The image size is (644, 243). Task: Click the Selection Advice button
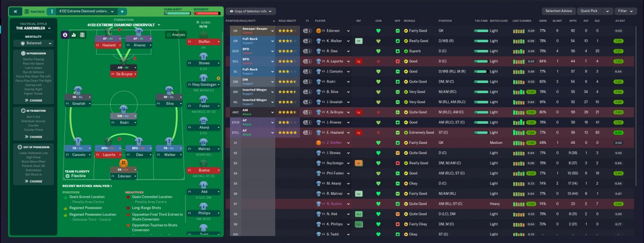(x=558, y=11)
